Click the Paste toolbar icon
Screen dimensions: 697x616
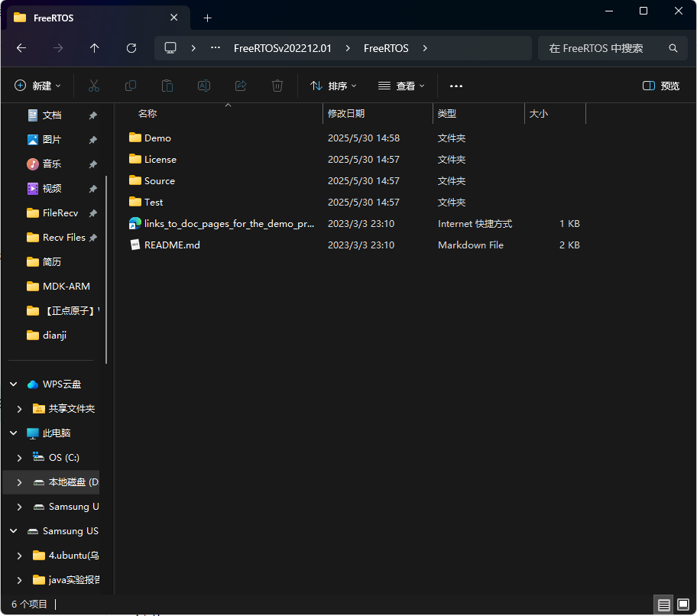167,86
